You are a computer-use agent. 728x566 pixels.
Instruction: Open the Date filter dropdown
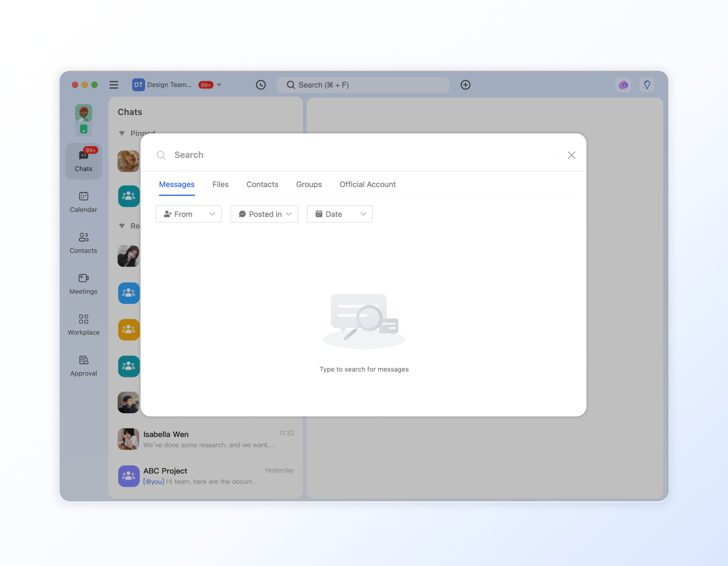pyautogui.click(x=340, y=214)
